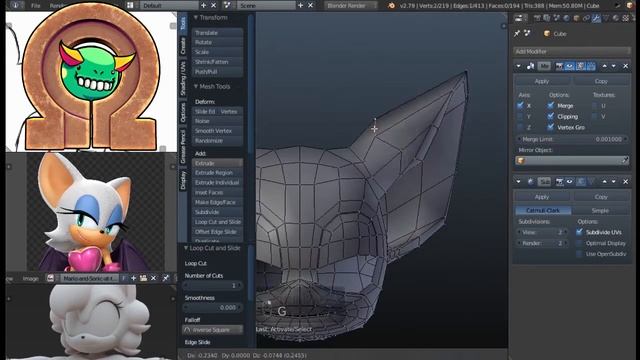Screen dimensions: 640x360
Task: Open the Object cube properties tab
Action: pos(576,18)
